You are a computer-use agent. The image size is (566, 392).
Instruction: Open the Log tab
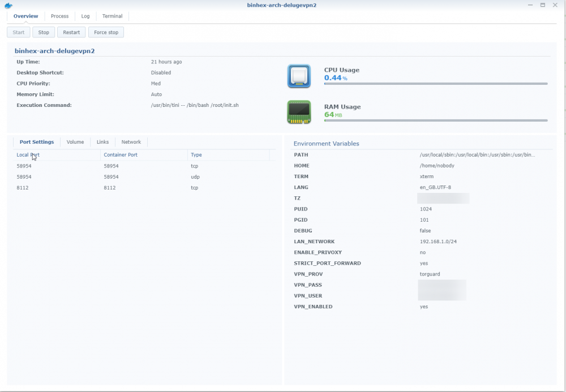(85, 16)
